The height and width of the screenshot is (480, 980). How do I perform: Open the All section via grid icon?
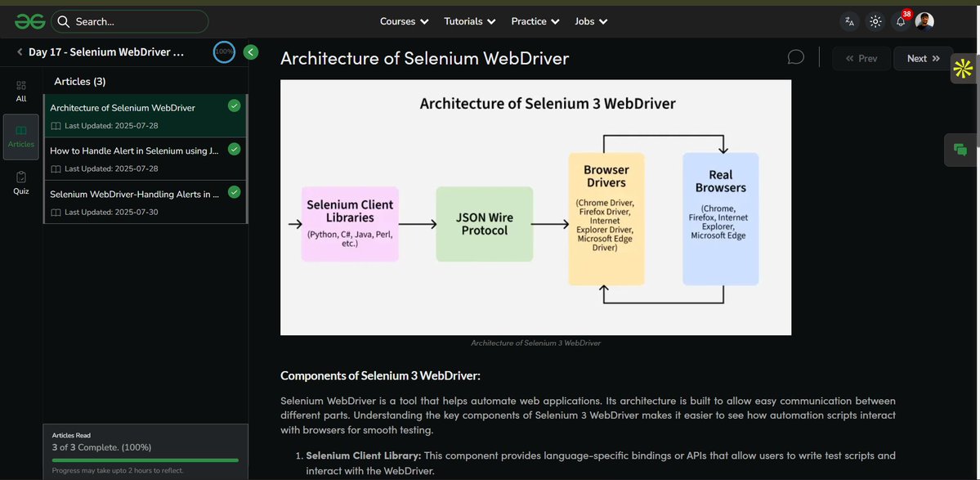tap(20, 85)
